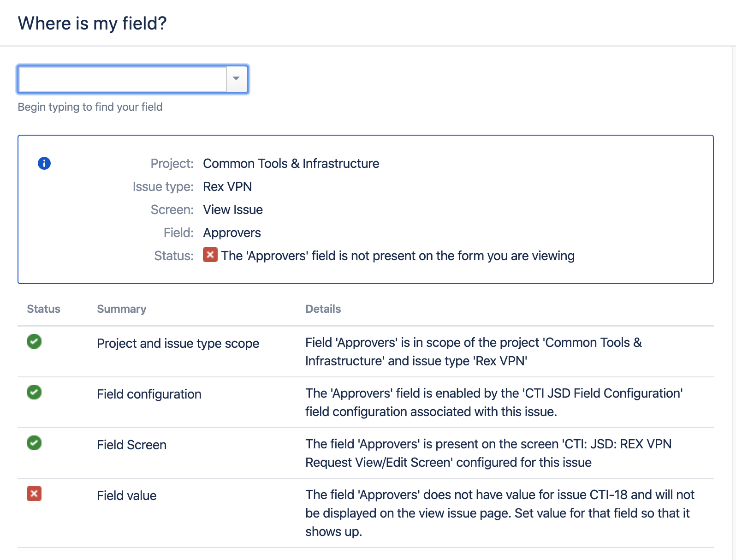
Task: Click the 'Status' column header
Action: (x=43, y=309)
